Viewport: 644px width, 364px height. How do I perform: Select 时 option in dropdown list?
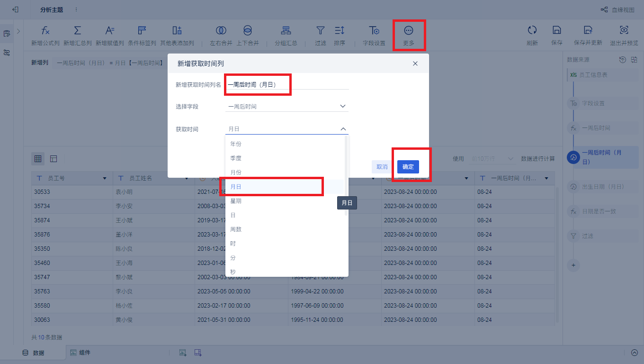click(285, 244)
